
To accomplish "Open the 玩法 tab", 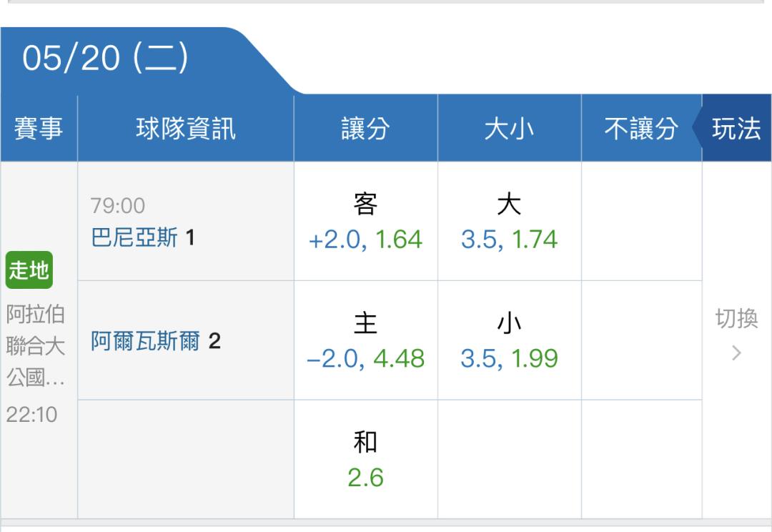I will 736,128.
